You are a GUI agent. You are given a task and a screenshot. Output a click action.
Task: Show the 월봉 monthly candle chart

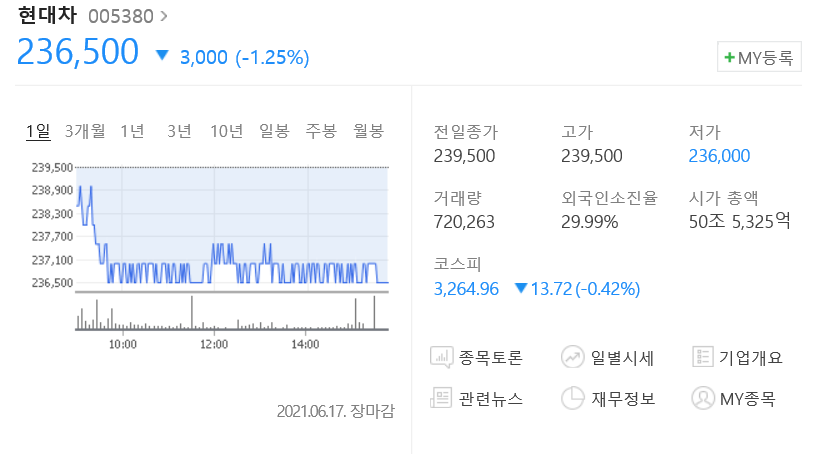(368, 131)
